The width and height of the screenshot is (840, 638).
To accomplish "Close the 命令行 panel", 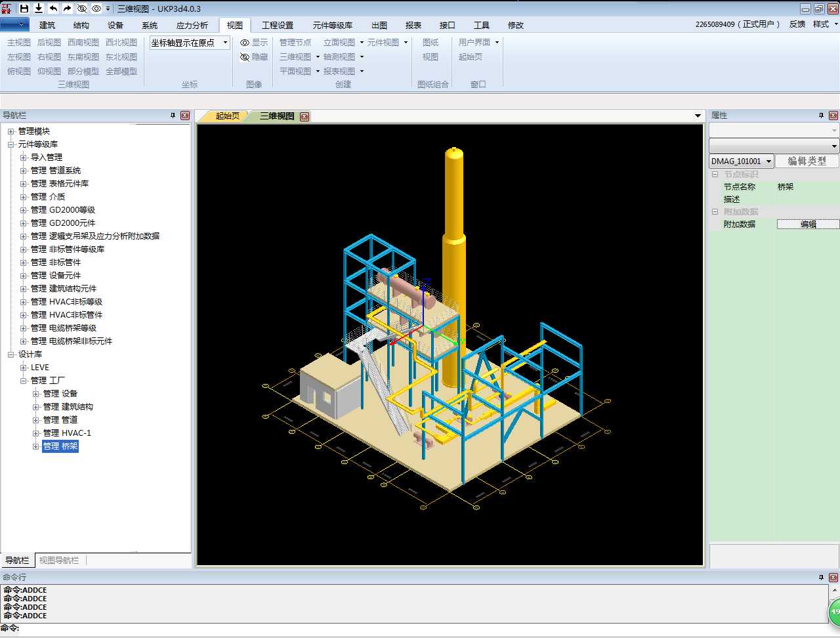I will point(833,578).
